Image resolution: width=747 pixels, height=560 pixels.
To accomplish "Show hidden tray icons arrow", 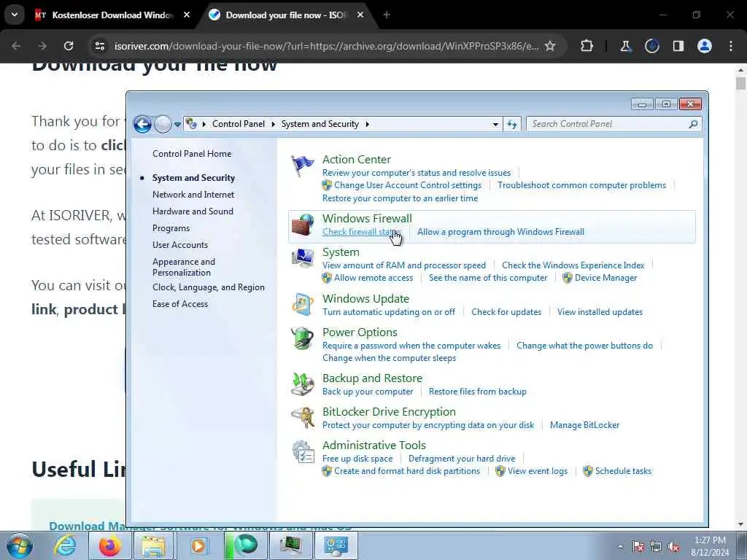I will click(620, 547).
